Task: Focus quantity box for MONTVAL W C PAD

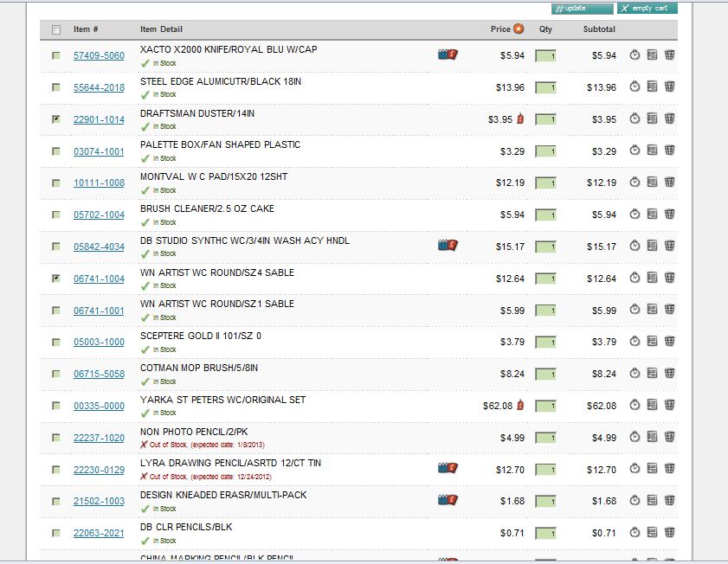Action: pos(545,183)
